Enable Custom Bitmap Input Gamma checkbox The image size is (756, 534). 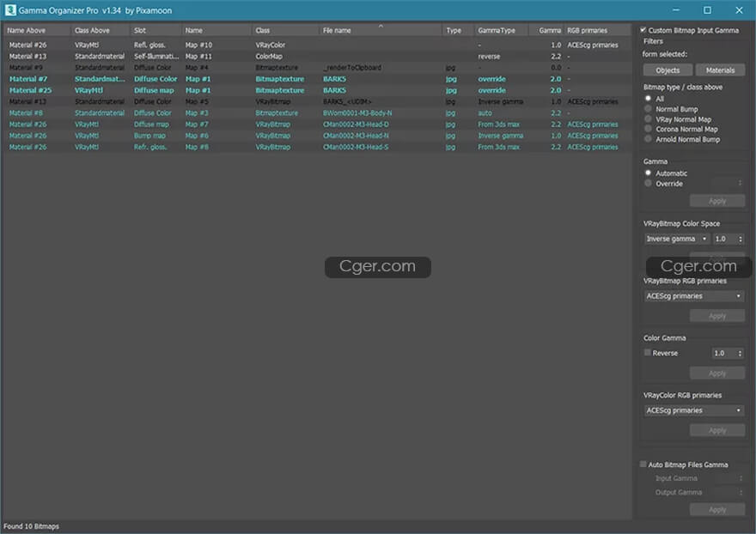(x=643, y=30)
